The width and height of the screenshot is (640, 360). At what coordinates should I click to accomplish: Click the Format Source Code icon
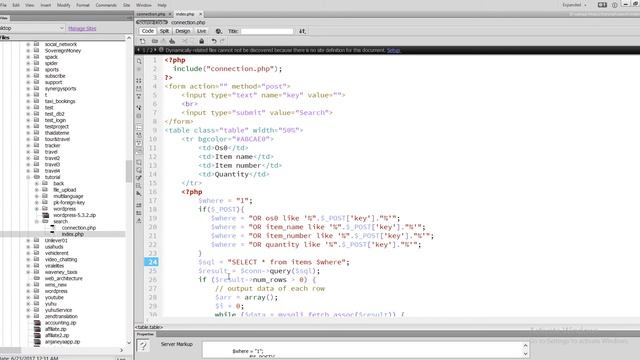(x=139, y=221)
